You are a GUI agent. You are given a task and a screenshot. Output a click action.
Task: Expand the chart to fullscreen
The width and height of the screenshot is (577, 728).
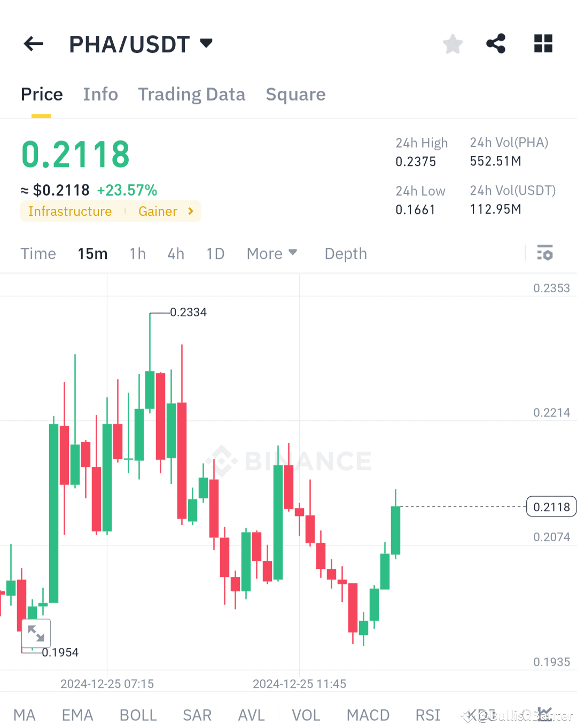pyautogui.click(x=36, y=633)
